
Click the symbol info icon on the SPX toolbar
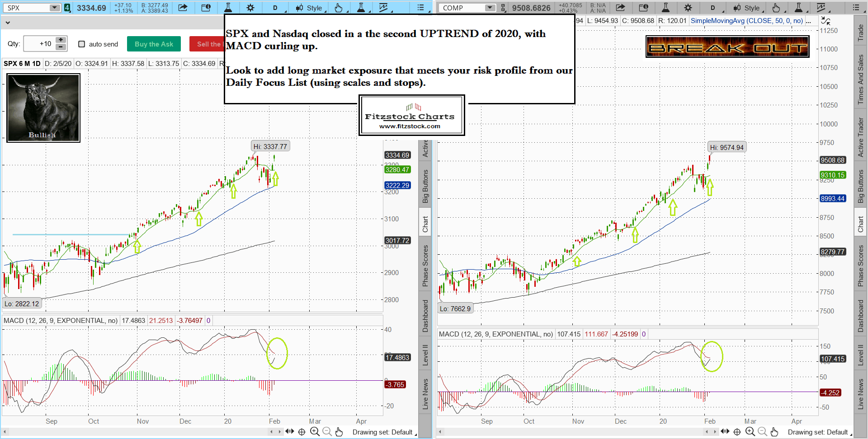[x=206, y=8]
